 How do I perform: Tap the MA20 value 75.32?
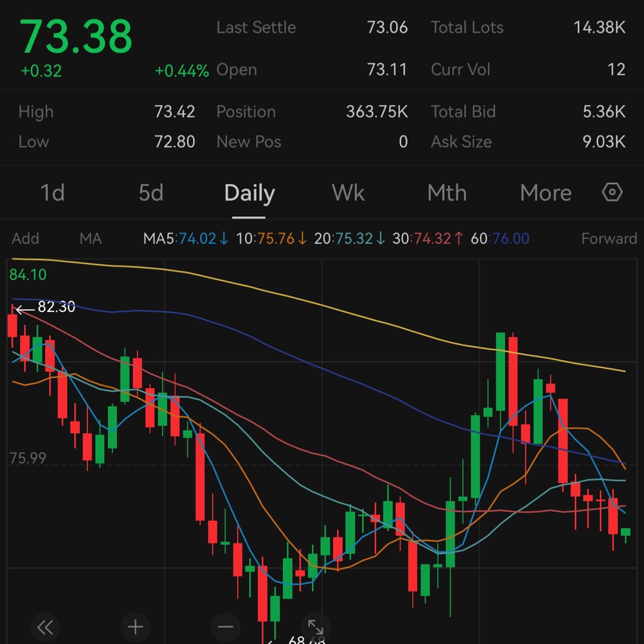[x=354, y=238]
